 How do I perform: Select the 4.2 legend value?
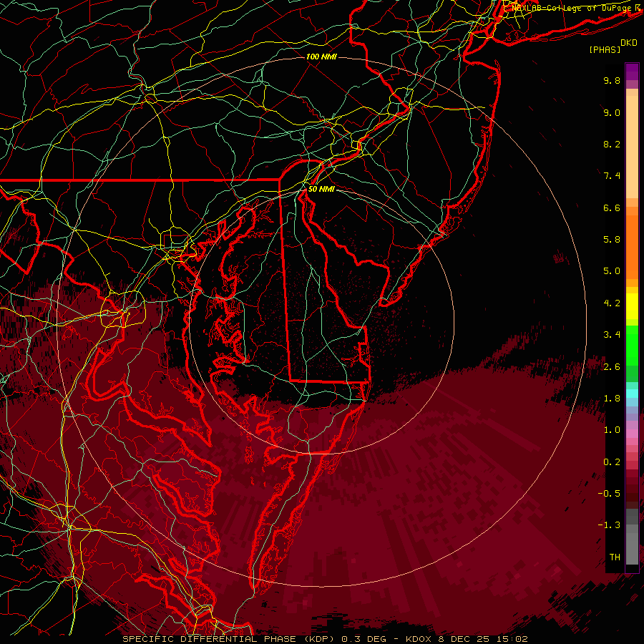(612, 303)
